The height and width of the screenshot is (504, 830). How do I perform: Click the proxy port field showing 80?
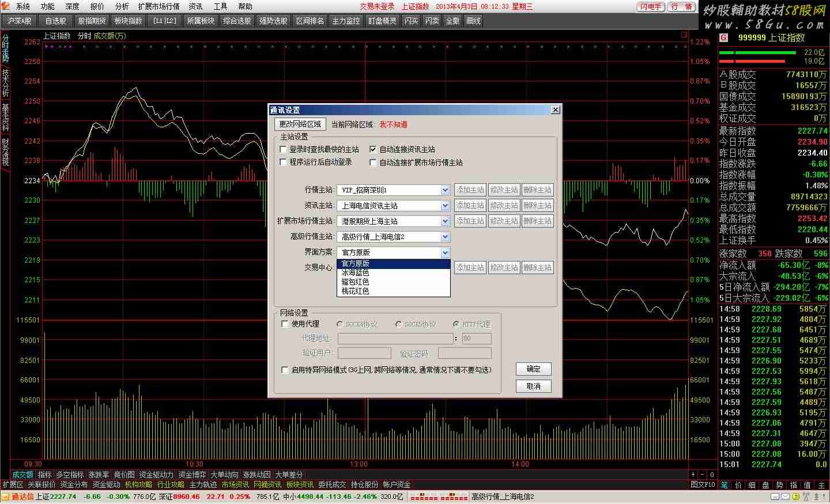tap(477, 339)
